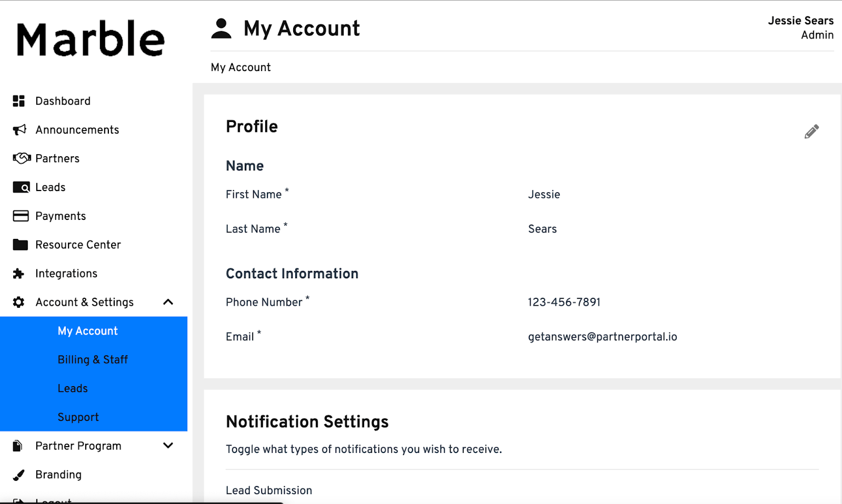Click the Integrations puzzle piece icon
The image size is (842, 504).
tap(18, 274)
